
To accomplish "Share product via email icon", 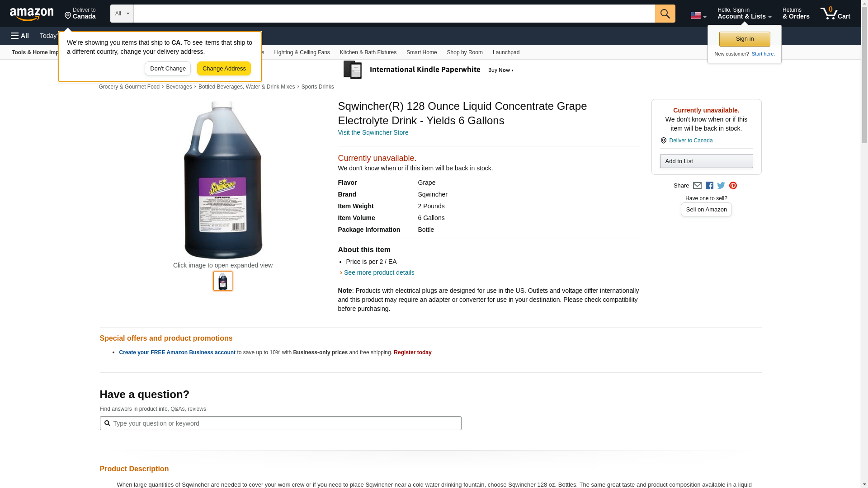I will [697, 186].
